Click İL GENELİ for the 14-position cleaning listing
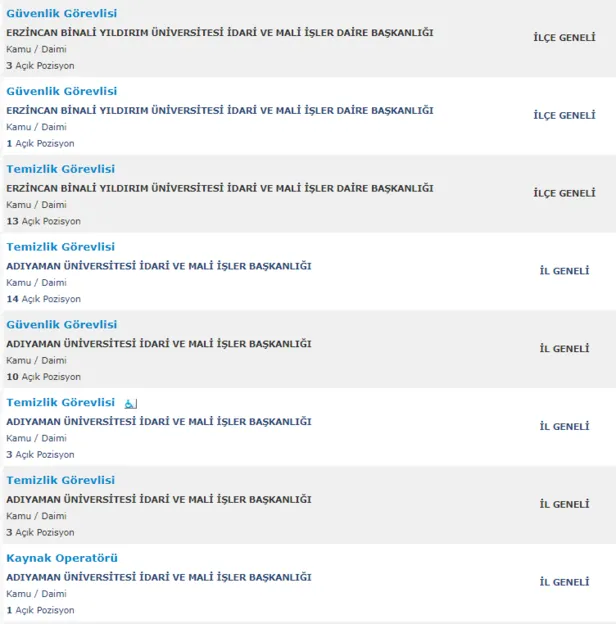The width and height of the screenshot is (616, 624). 564,271
